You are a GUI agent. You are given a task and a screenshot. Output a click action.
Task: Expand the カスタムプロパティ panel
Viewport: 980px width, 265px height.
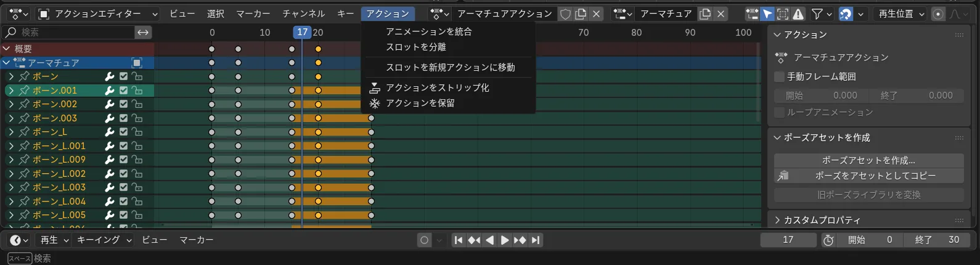tap(778, 220)
